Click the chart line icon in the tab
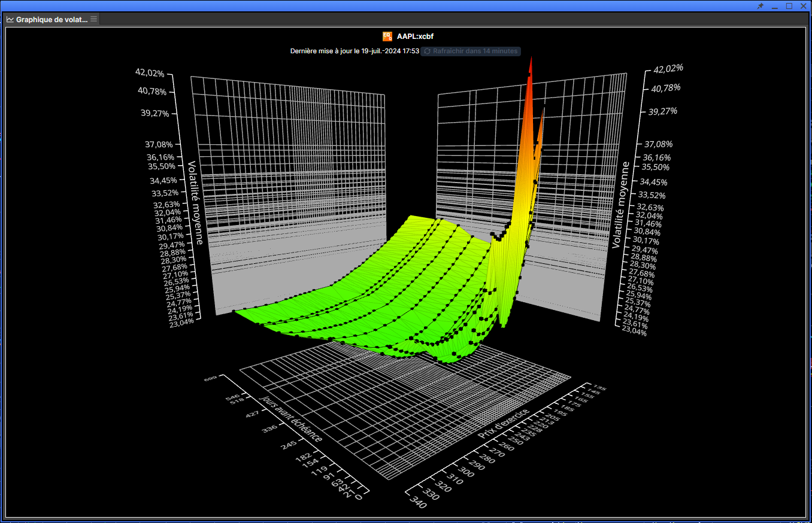Screen dimensions: 812x523 (10, 19)
